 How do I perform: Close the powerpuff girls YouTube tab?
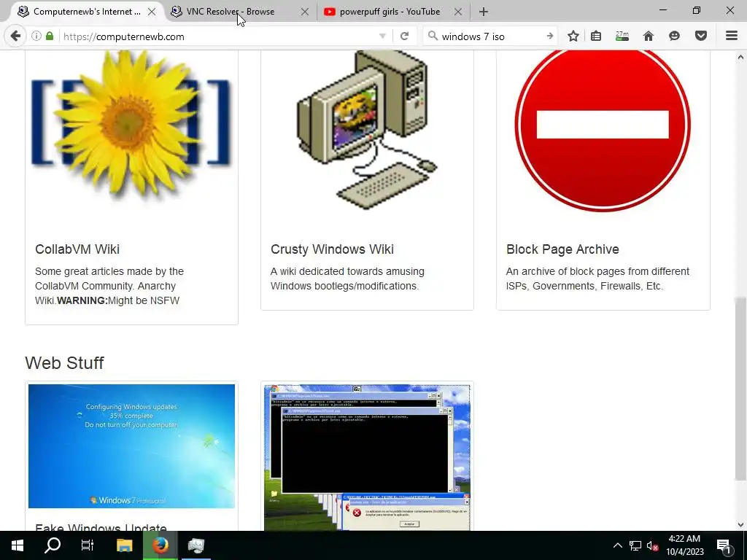[x=458, y=12]
